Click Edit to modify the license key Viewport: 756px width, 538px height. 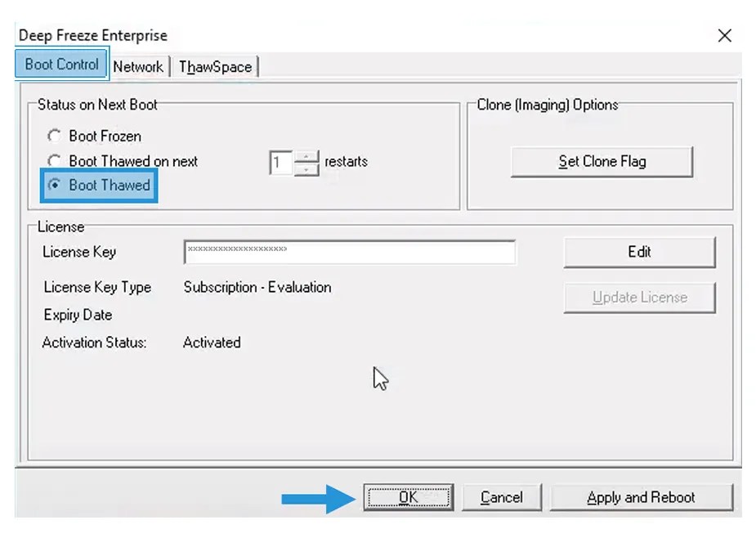[x=639, y=253]
